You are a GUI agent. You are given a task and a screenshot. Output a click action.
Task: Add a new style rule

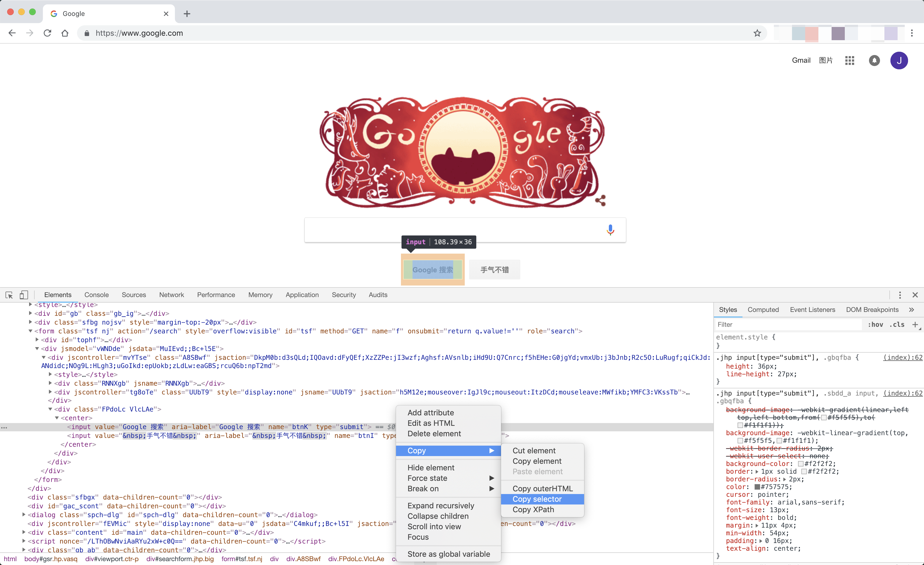915,325
